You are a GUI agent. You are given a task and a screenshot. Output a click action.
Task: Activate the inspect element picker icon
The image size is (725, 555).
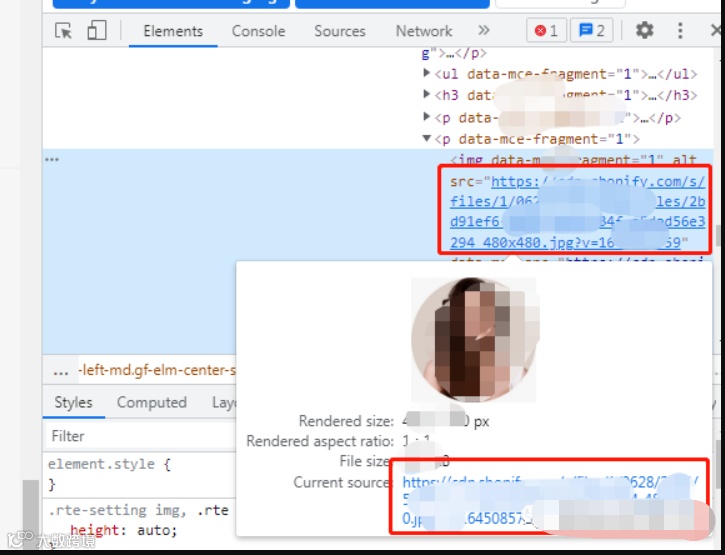click(63, 31)
